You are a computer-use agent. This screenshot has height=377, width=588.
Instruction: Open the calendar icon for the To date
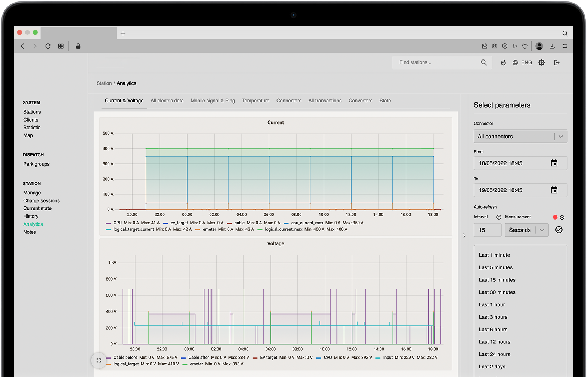click(554, 190)
